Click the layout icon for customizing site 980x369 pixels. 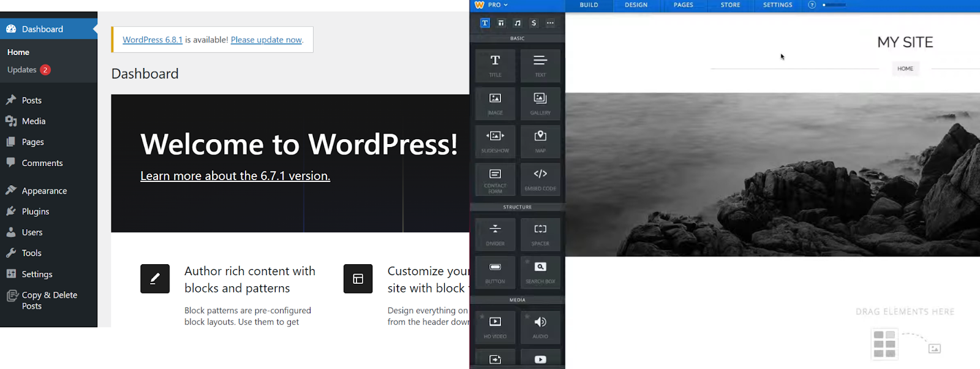pyautogui.click(x=358, y=279)
